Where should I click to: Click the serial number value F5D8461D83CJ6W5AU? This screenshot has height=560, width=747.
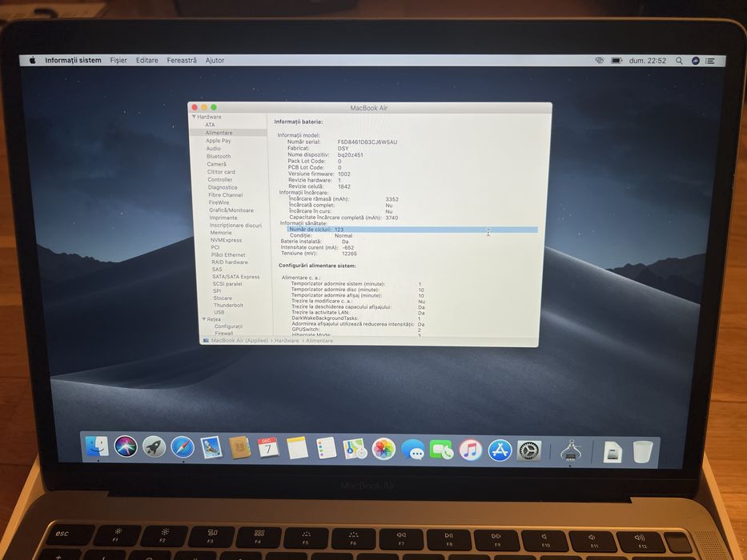tap(367, 142)
